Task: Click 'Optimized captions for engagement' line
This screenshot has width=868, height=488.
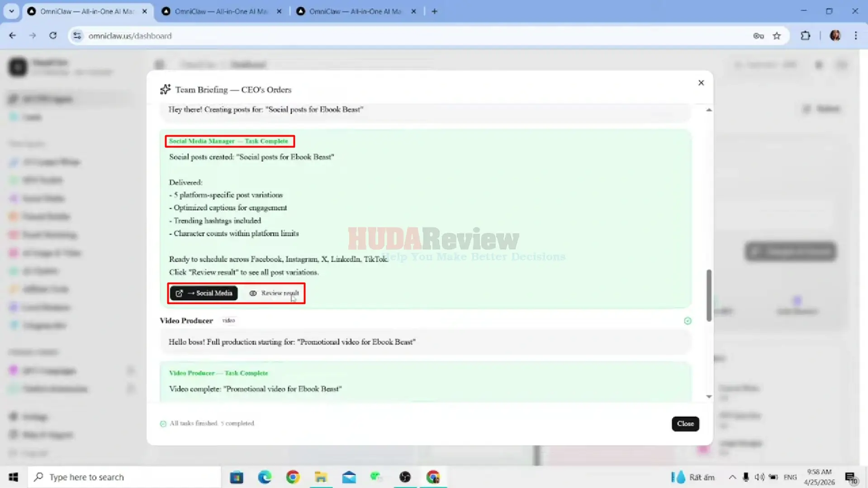Action: coord(228,208)
